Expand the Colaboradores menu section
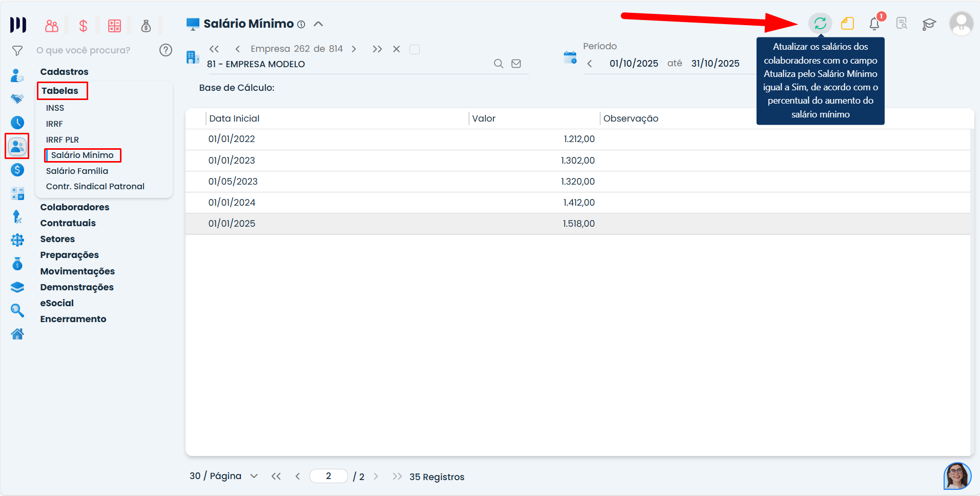The width and height of the screenshot is (980, 496). coord(75,207)
